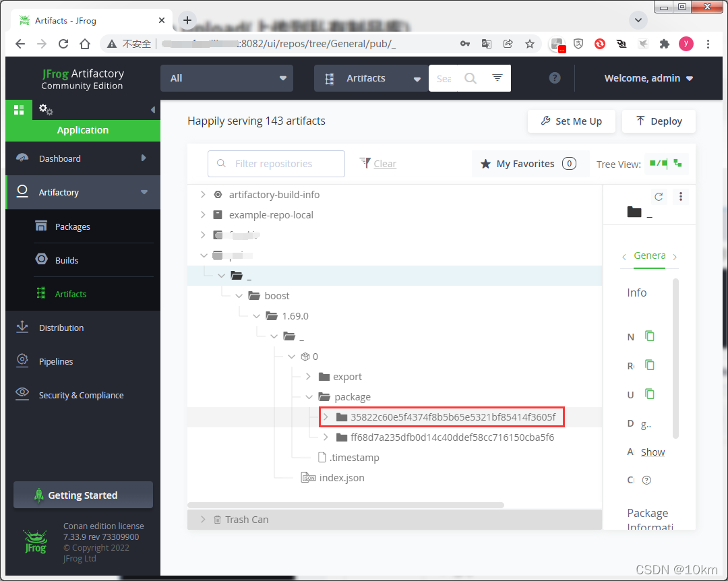
Task: Open a new browser tab
Action: pyautogui.click(x=187, y=20)
